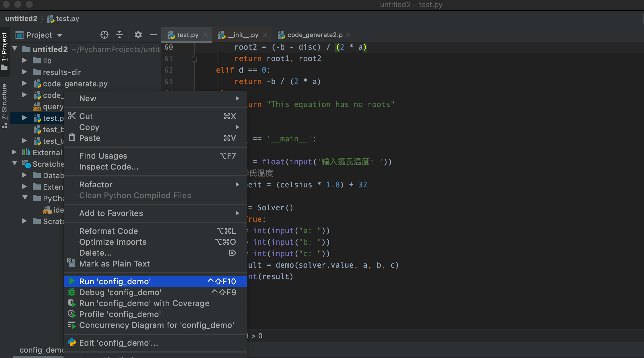Click the Python icon beside Edit 'config_demo'
This screenshot has width=644, height=358.
[x=72, y=343]
